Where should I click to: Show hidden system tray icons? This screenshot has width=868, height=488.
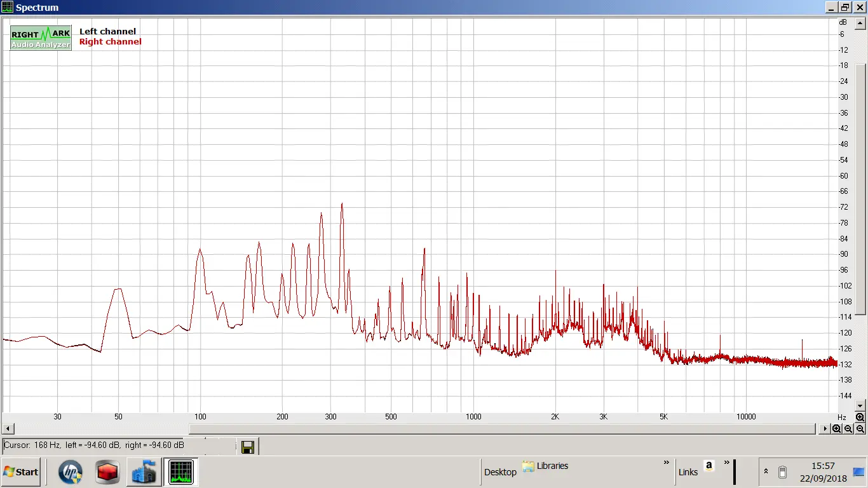point(766,471)
